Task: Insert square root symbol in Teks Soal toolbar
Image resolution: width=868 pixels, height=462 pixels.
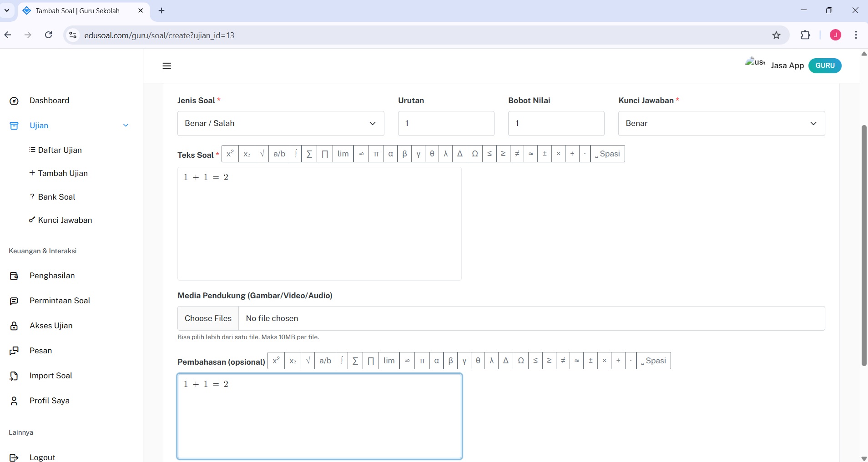Action: point(262,154)
